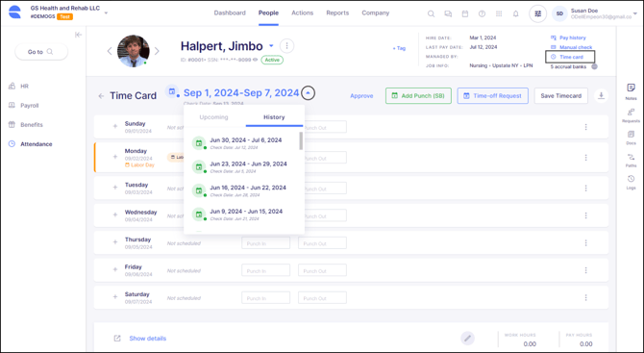Expand the Tuesday row
Image resolution: width=644 pixels, height=353 pixels.
115,187
